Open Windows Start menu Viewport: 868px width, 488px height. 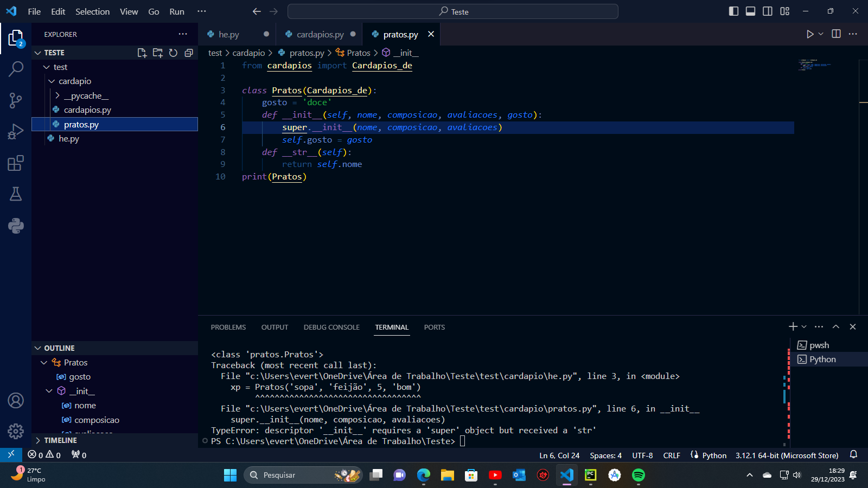230,475
